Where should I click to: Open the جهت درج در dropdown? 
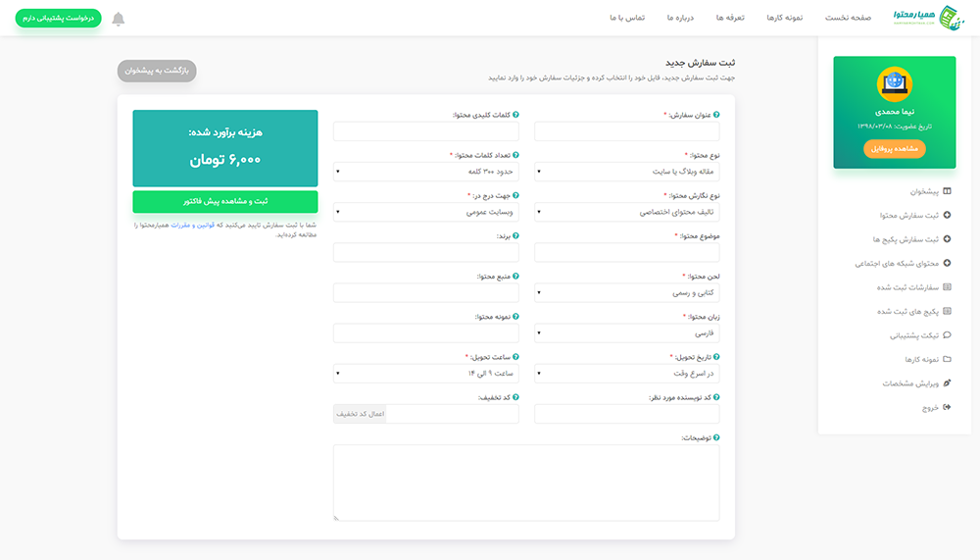coord(425,212)
